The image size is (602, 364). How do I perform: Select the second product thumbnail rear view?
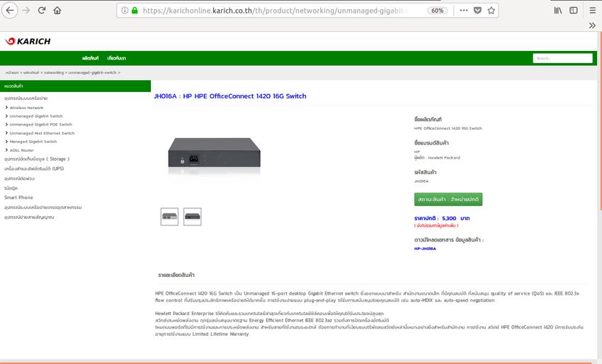[x=193, y=217]
